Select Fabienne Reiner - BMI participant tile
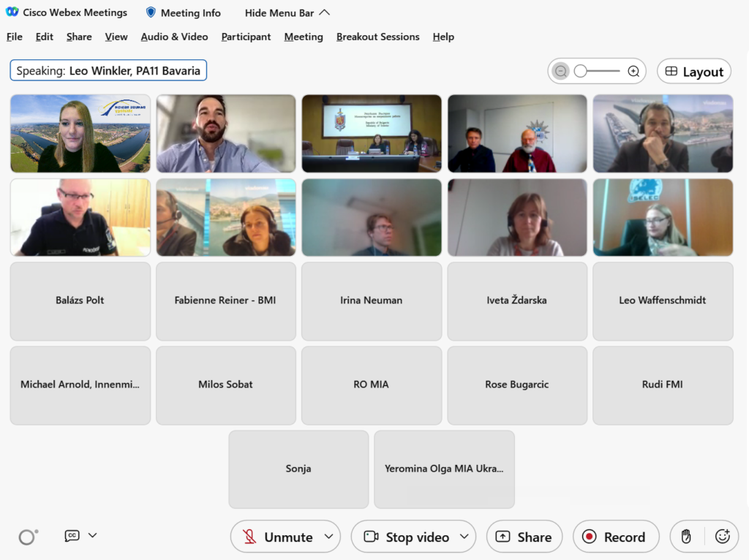This screenshot has width=749, height=560. (x=225, y=300)
